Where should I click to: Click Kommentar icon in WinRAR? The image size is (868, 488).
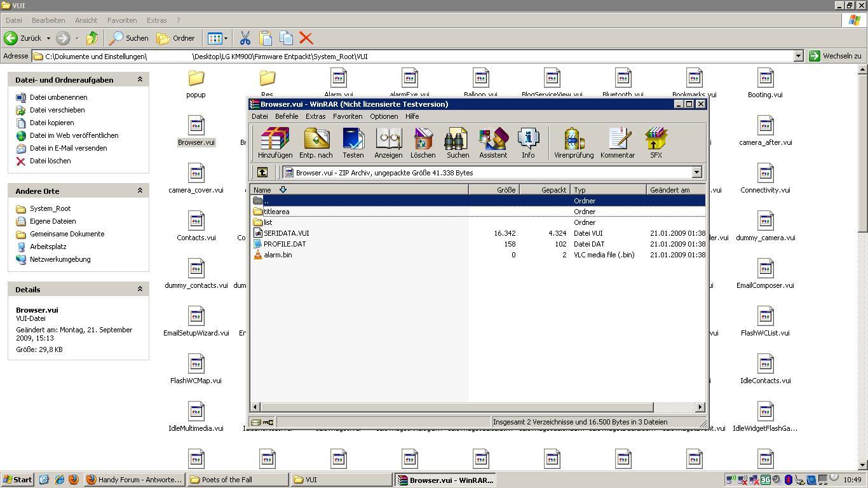tap(618, 142)
